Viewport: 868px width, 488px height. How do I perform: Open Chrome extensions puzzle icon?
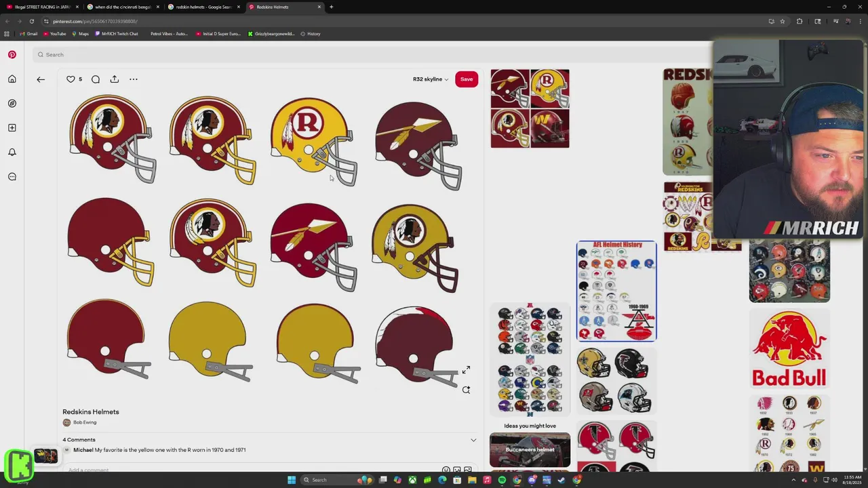800,21
